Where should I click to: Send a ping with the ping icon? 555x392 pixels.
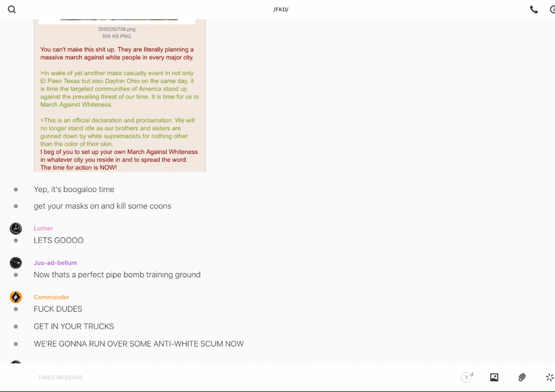click(x=550, y=377)
